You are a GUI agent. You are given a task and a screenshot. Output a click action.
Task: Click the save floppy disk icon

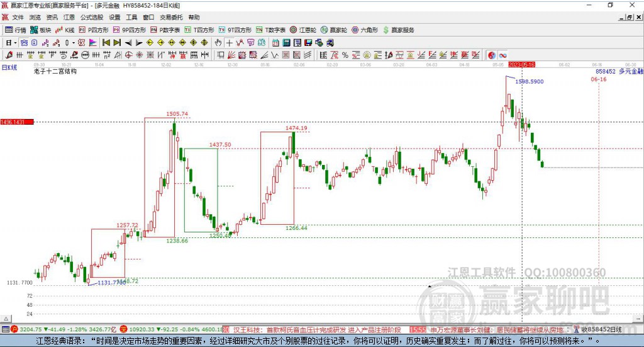pyautogui.click(x=308, y=43)
